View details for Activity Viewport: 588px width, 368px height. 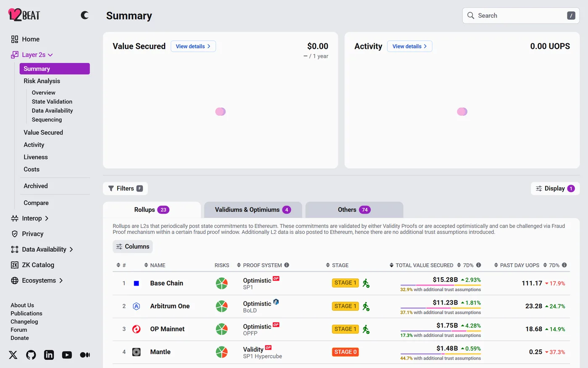pyautogui.click(x=409, y=46)
